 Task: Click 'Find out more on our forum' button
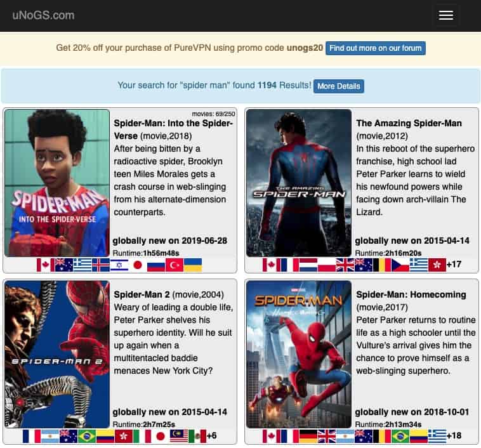[376, 48]
